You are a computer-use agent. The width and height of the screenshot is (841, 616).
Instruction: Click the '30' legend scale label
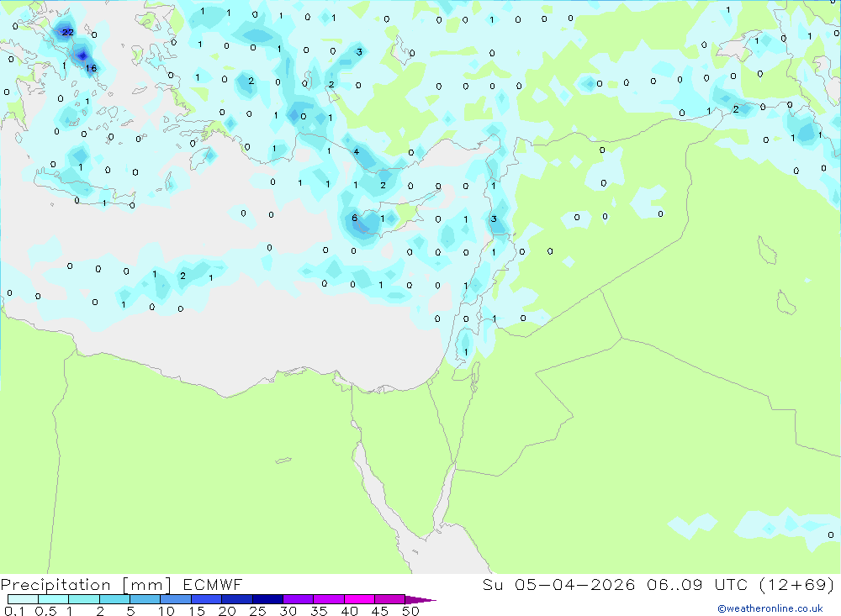pyautogui.click(x=288, y=611)
